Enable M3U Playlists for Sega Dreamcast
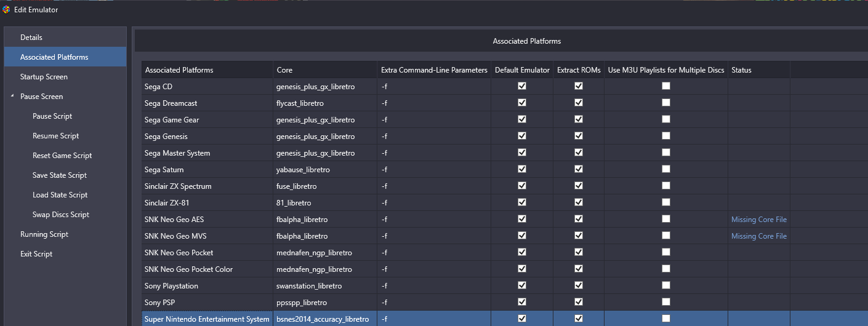This screenshot has width=868, height=326. coord(666,103)
